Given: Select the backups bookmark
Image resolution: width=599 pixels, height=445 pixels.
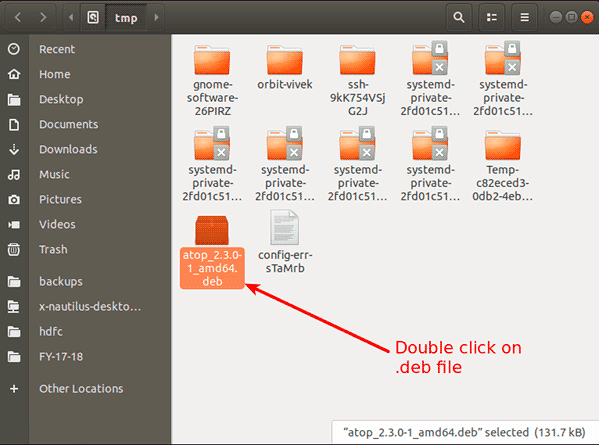Looking at the screenshot, I should [61, 282].
